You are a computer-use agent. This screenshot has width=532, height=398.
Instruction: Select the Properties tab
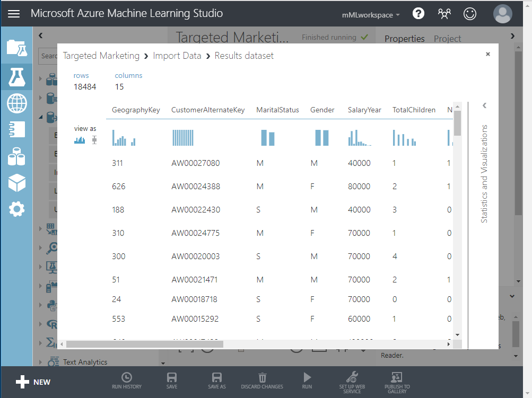point(404,39)
